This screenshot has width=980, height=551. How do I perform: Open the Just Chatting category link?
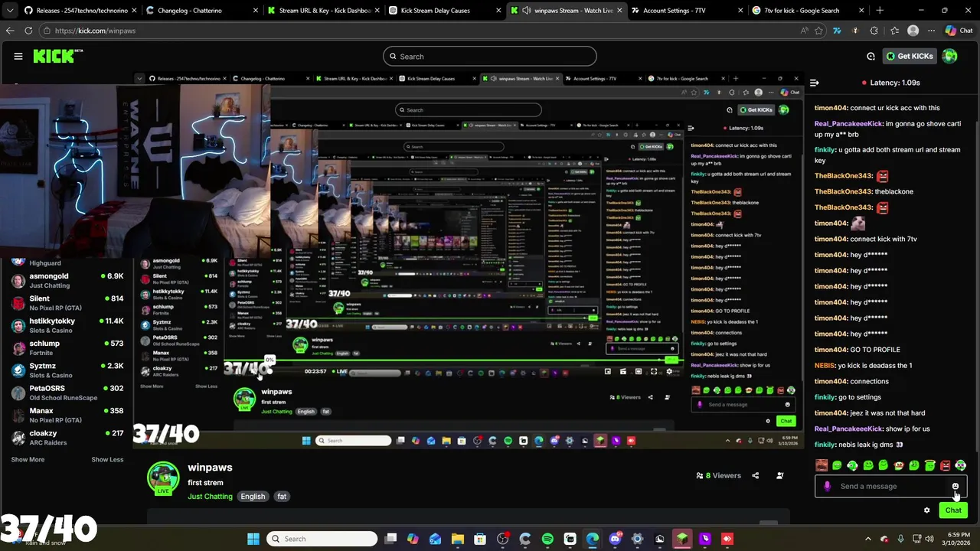click(210, 497)
